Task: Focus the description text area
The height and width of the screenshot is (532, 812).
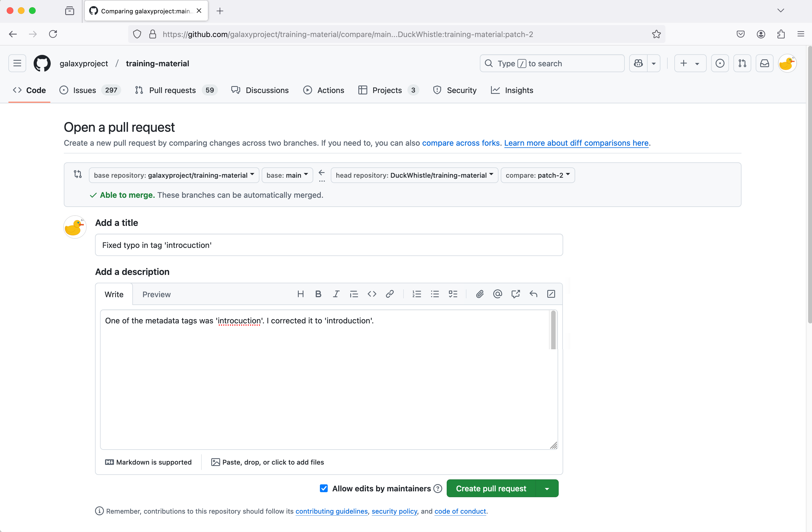Action: click(x=329, y=380)
